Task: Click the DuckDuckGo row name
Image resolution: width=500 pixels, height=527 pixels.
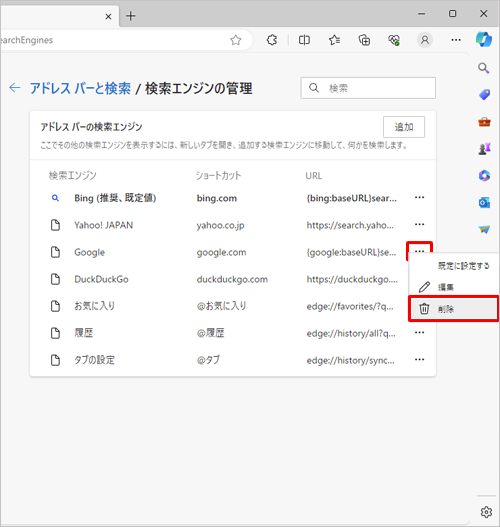Action: click(101, 279)
